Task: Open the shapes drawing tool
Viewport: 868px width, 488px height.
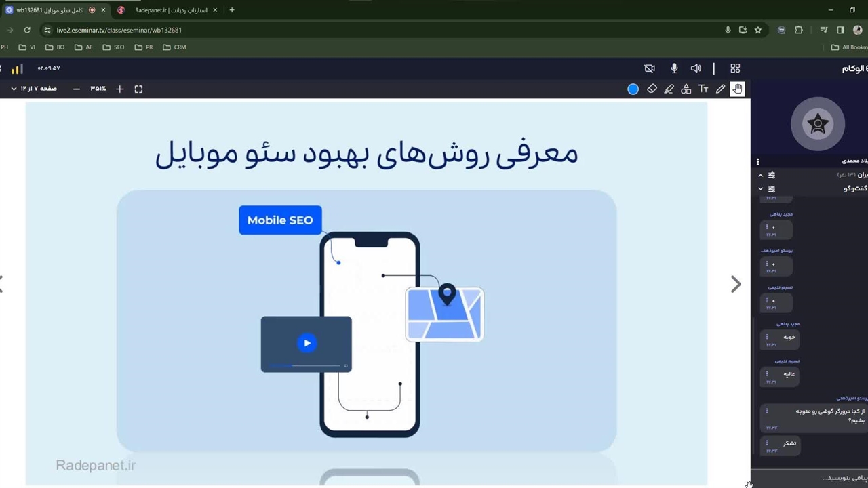Action: (686, 89)
